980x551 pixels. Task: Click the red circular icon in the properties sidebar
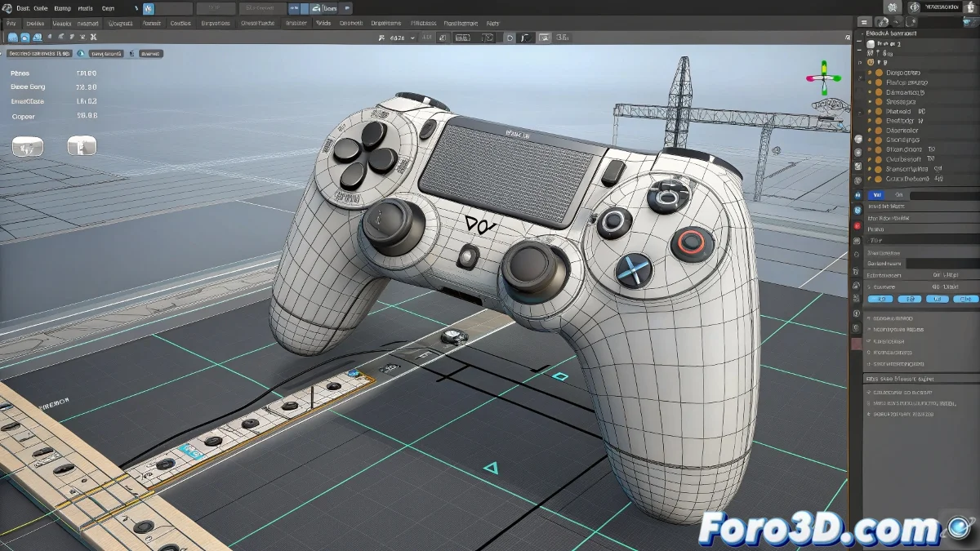(857, 224)
